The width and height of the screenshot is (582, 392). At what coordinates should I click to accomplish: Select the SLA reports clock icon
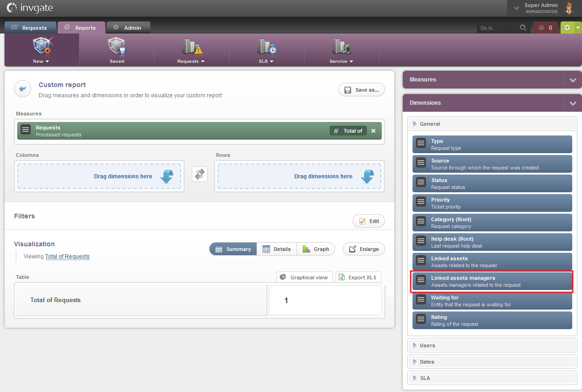(266, 47)
